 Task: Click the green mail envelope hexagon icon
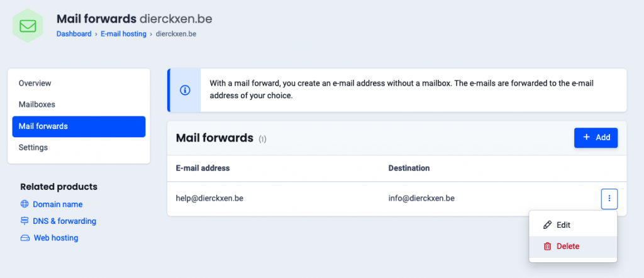coord(28,26)
